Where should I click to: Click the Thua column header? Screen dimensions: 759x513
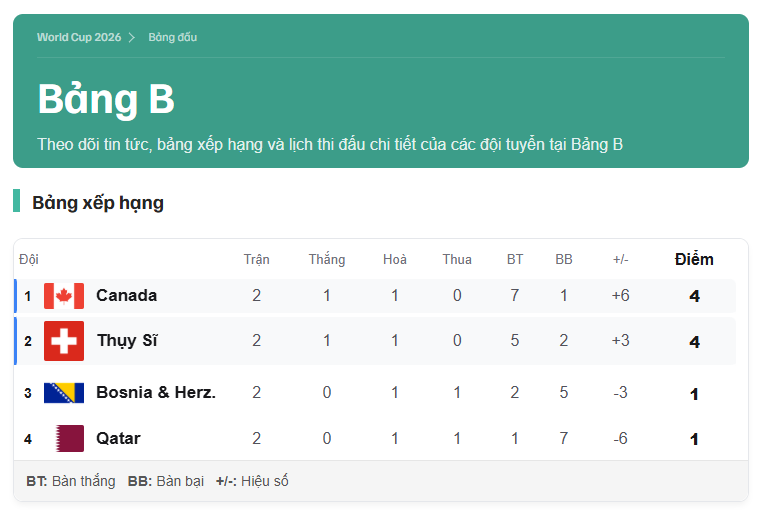click(457, 259)
